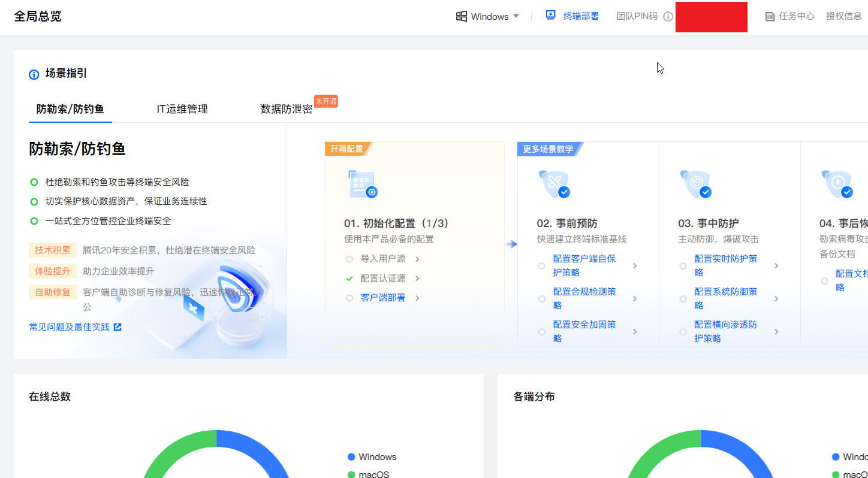Click the info icon beside 团队PIN码
Image resolution: width=868 pixels, height=478 pixels.
tap(668, 17)
